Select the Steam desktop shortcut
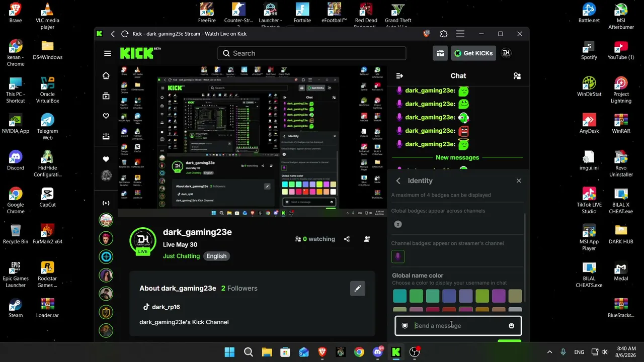 (x=16, y=309)
